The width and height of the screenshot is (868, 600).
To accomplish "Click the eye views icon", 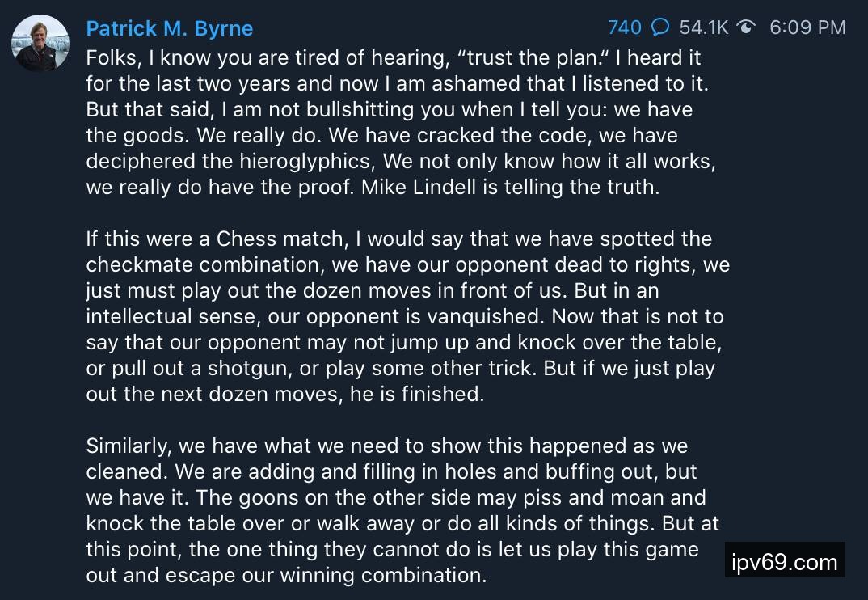I will [x=746, y=27].
